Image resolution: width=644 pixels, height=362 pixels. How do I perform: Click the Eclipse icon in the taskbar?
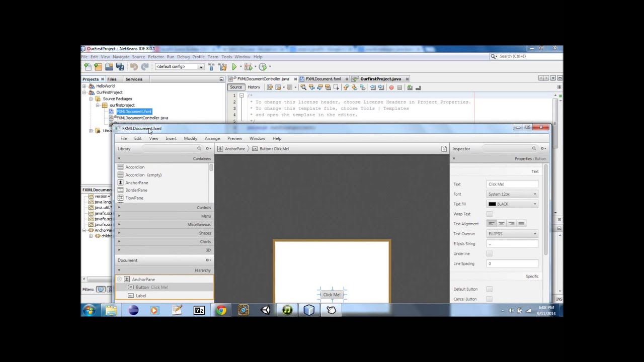click(x=133, y=310)
